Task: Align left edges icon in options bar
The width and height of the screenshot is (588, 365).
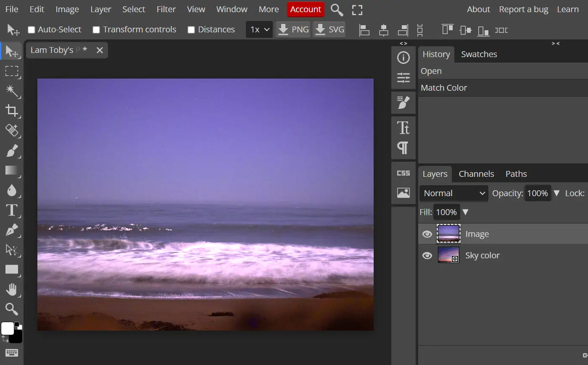Action: [364, 30]
